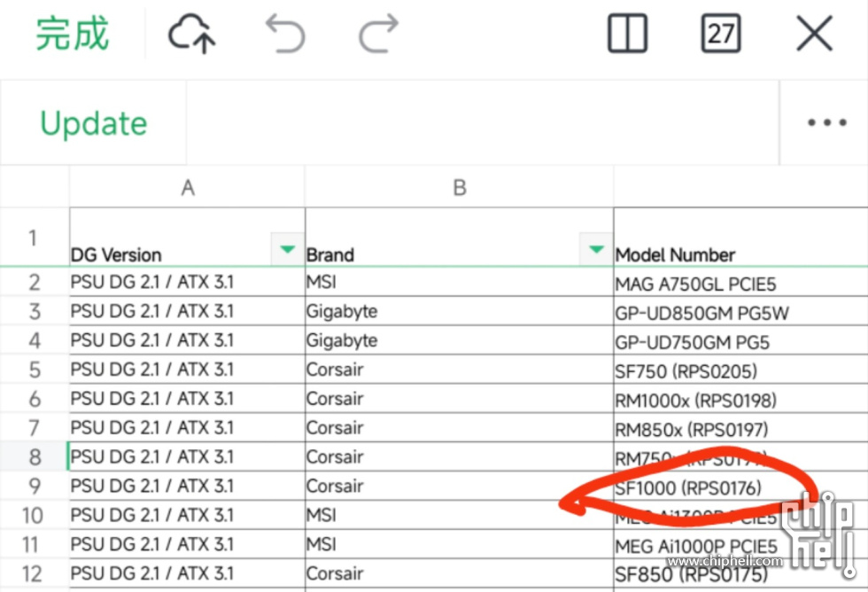Click the MSI brand cell in row 2
Image resolution: width=868 pixels, height=592 pixels.
coord(460,282)
